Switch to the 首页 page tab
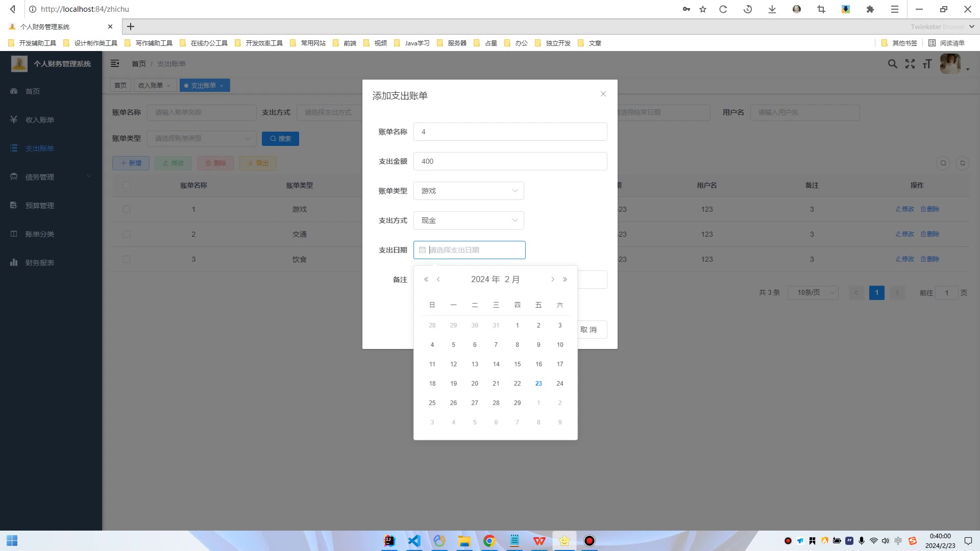The width and height of the screenshot is (980, 551). (x=120, y=85)
